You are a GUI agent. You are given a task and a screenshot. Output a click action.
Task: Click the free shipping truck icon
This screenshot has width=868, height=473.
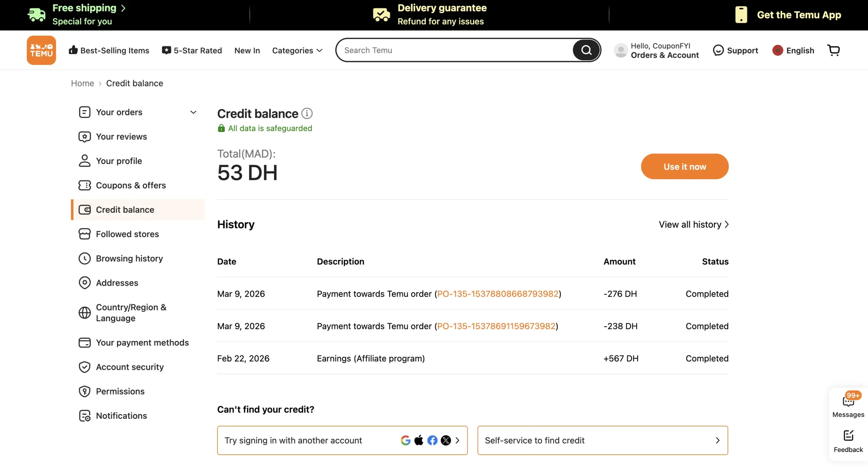click(x=36, y=15)
